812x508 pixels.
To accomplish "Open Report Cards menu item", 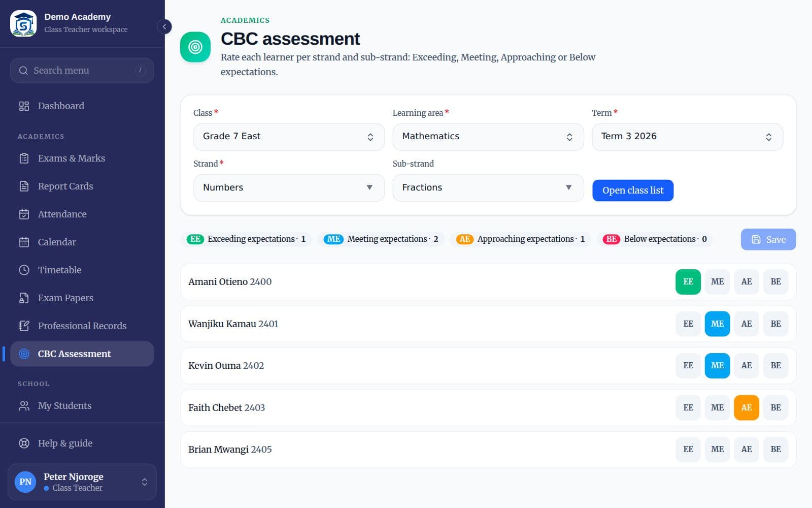I will point(82,186).
